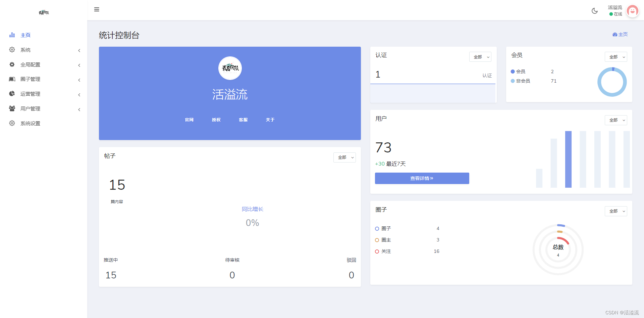Expand the 系统 chevron arrow
Screen dimensions: 644x318
pos(79,51)
